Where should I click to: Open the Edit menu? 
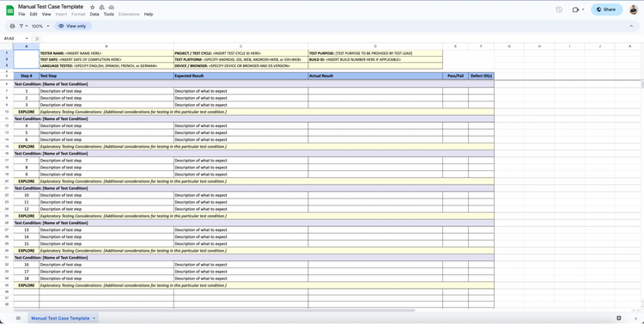(x=33, y=14)
